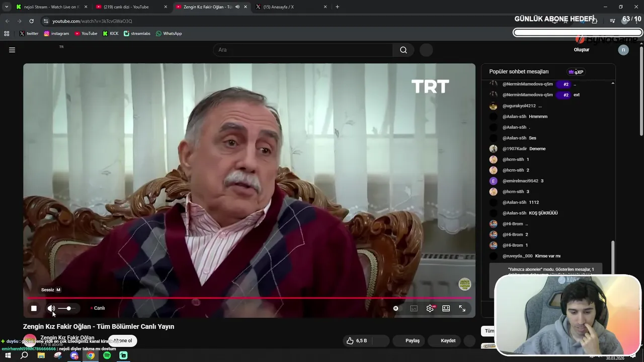Click the red live progress bar
The image size is (644, 362).
[249, 298]
